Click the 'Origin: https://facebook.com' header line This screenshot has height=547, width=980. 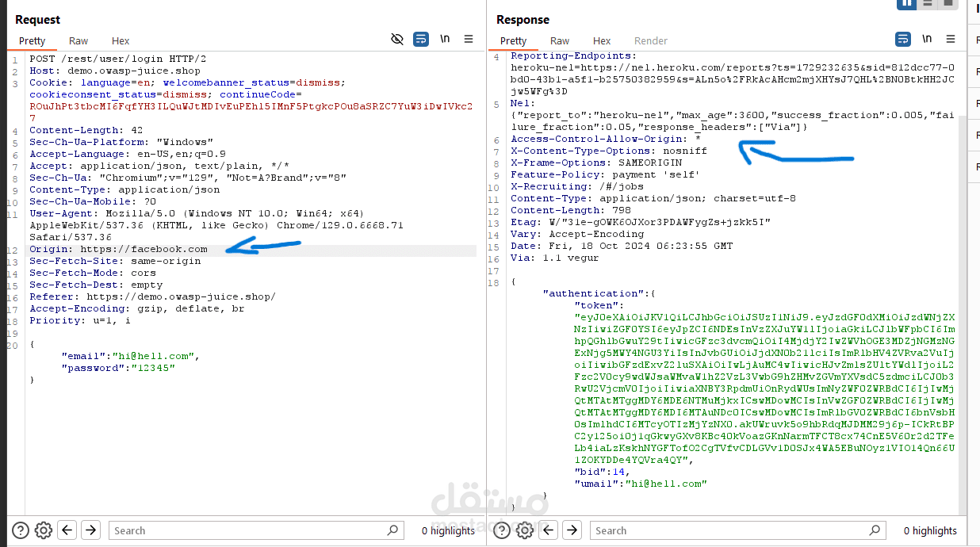(118, 249)
